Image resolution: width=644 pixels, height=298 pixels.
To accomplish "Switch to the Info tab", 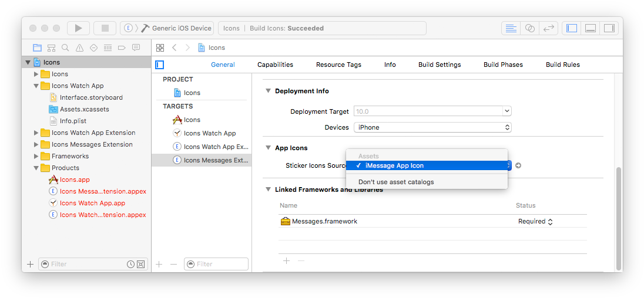I will [390, 65].
